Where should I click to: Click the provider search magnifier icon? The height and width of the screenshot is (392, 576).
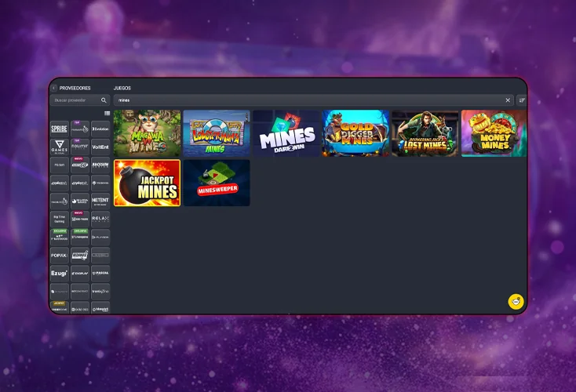pos(104,100)
